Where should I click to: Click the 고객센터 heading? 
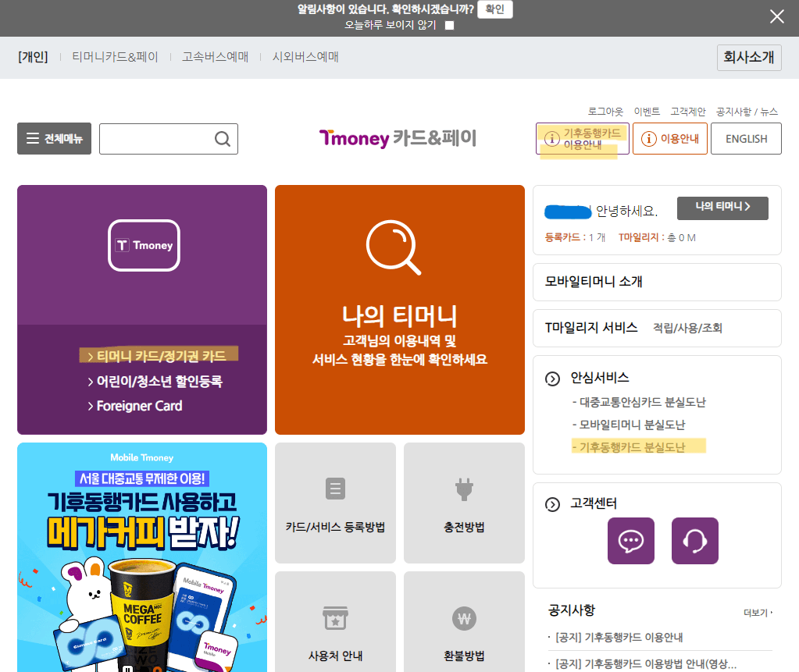[594, 503]
